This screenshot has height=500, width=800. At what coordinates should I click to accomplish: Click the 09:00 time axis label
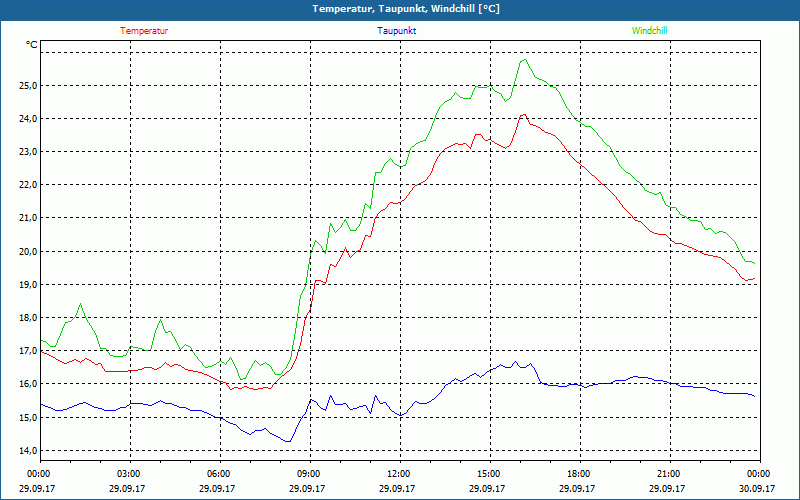(x=307, y=474)
